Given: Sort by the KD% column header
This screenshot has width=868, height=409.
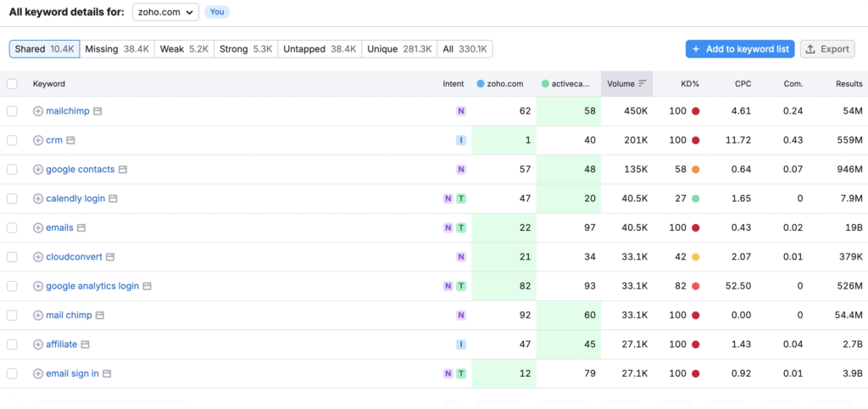Looking at the screenshot, I should tap(690, 84).
